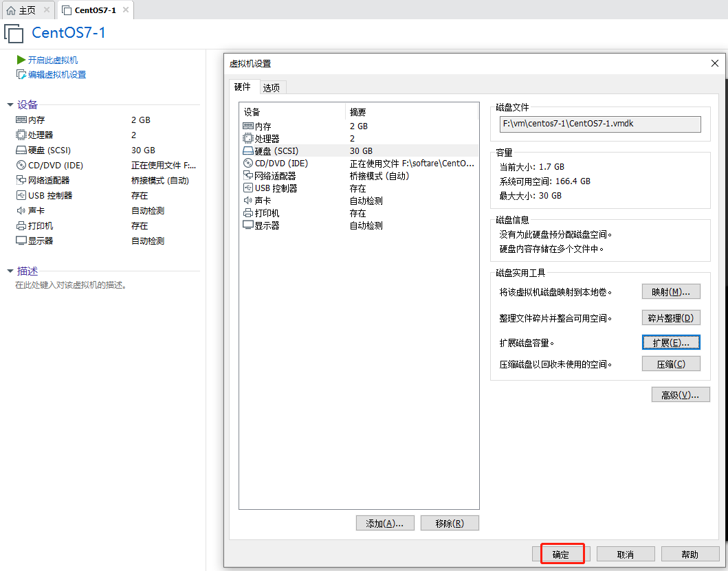Click the 显示器 monitor icon in the main window's device list
The height and width of the screenshot is (571, 728).
coord(21,241)
